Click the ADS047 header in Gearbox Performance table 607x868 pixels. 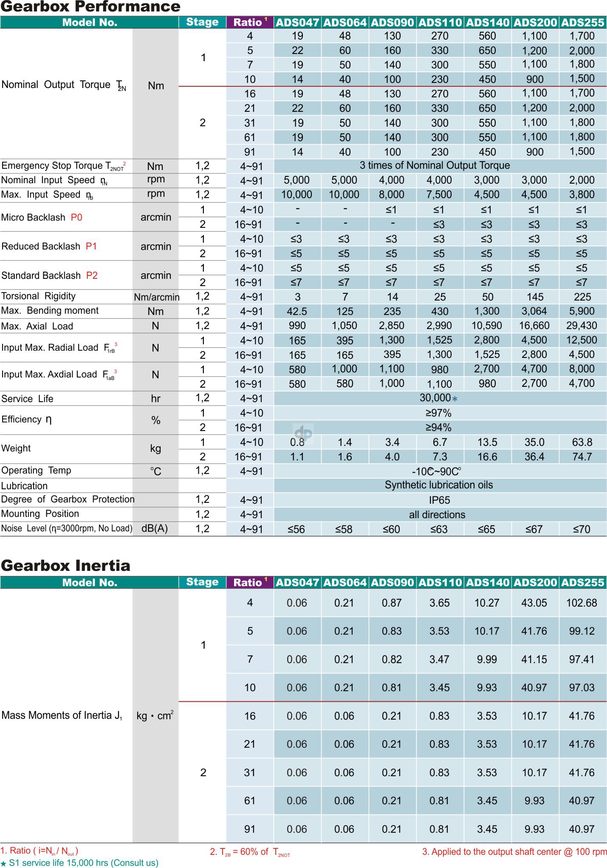297,23
